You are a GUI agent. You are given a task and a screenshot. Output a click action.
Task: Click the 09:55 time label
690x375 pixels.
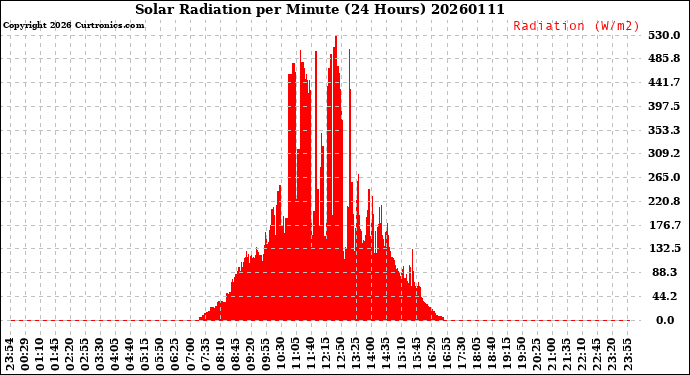point(265,355)
